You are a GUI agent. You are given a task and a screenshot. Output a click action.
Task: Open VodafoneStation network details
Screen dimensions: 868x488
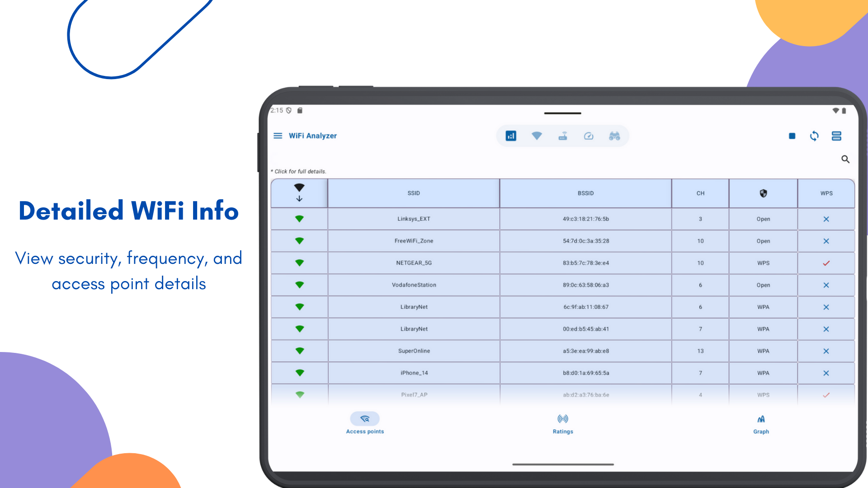(414, 285)
